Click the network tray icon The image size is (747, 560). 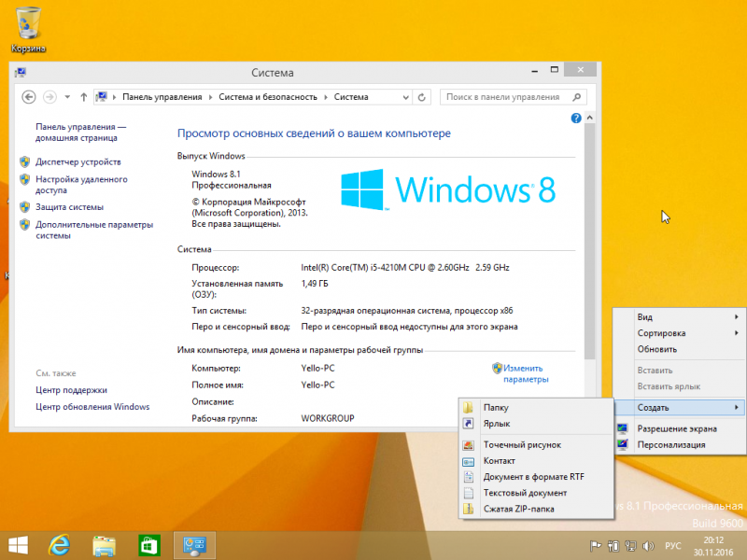[631, 546]
